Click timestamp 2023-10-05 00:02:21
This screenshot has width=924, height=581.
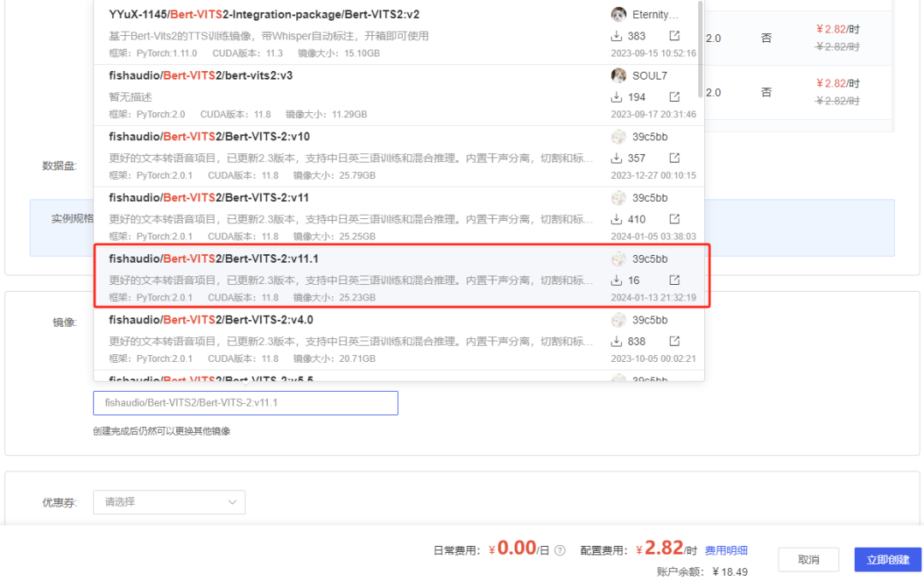[x=654, y=359]
